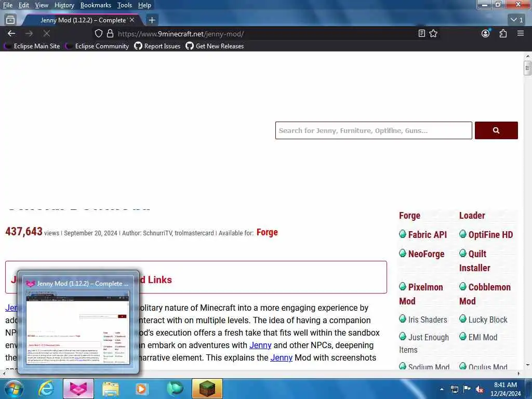The width and height of the screenshot is (532, 399).
Task: Click the vertical scrollbar thumb
Action: (x=527, y=68)
